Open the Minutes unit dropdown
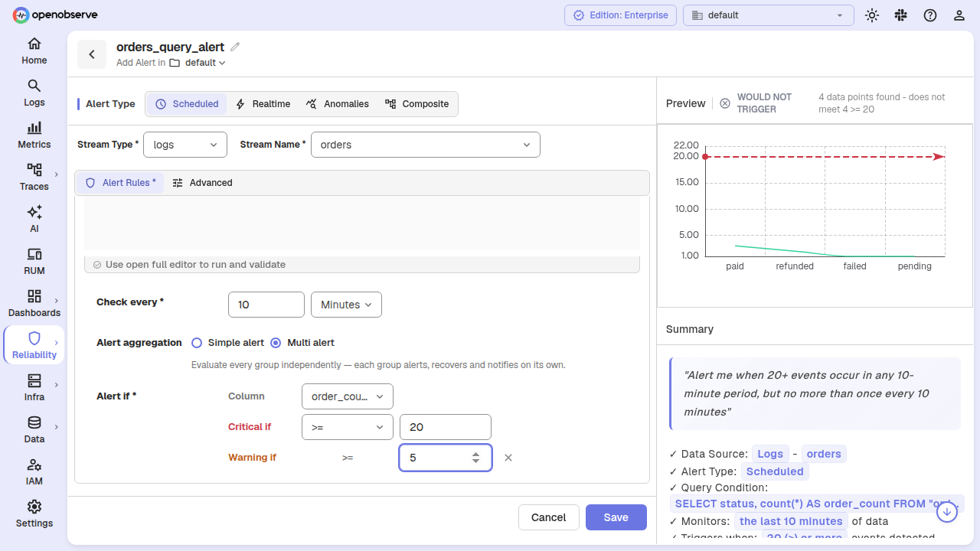This screenshot has height=551, width=980. click(x=346, y=305)
